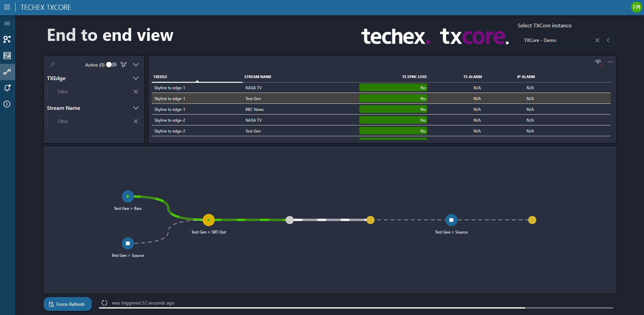The width and height of the screenshot is (644, 315).
Task: Clear the Stream Name filter field
Action: point(136,121)
